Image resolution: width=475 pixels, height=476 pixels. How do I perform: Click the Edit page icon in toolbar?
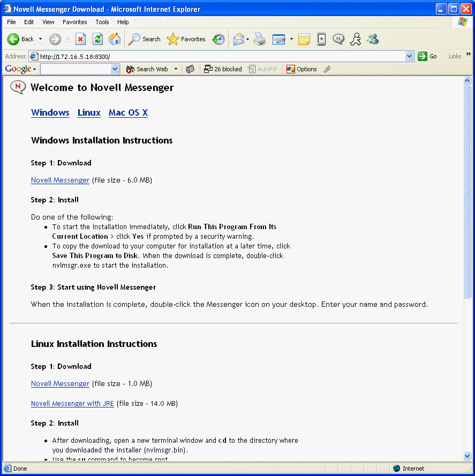pyautogui.click(x=279, y=39)
